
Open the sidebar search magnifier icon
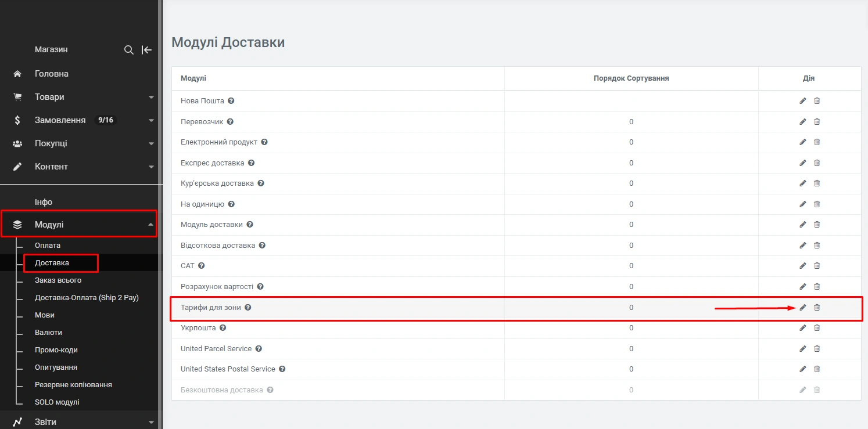pyautogui.click(x=129, y=50)
